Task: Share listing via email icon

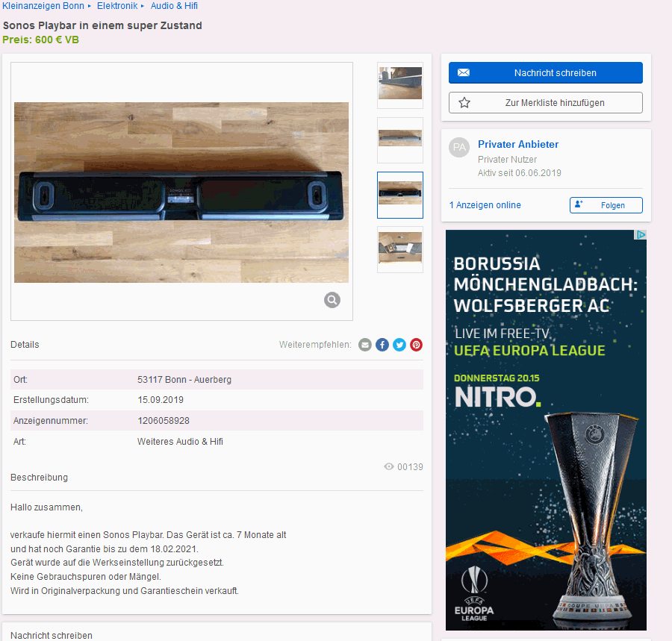Action: coord(364,345)
